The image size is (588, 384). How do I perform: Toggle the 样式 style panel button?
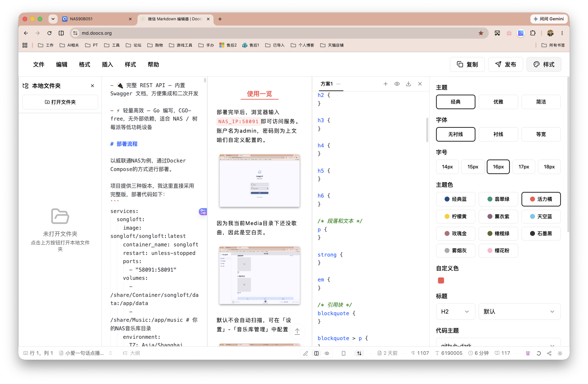pyautogui.click(x=544, y=65)
